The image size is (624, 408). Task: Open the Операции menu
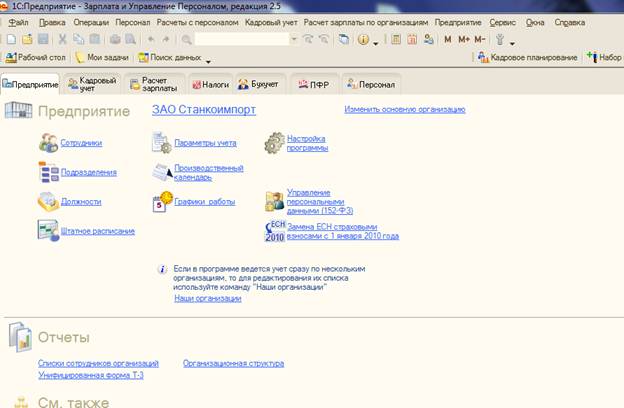91,22
